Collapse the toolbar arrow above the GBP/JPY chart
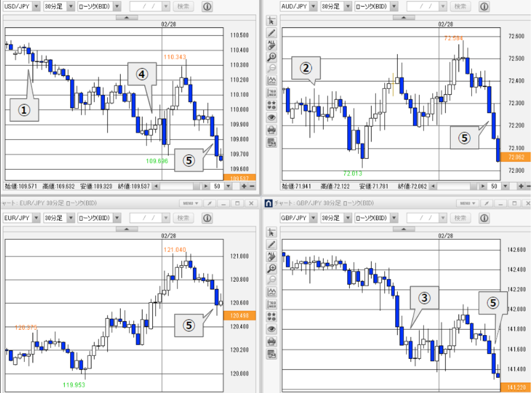Screen dimensions: 532x393 (x=404, y=229)
